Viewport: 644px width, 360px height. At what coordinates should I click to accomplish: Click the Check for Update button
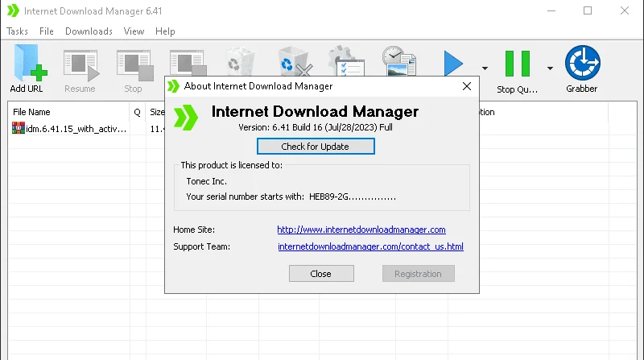tap(316, 147)
